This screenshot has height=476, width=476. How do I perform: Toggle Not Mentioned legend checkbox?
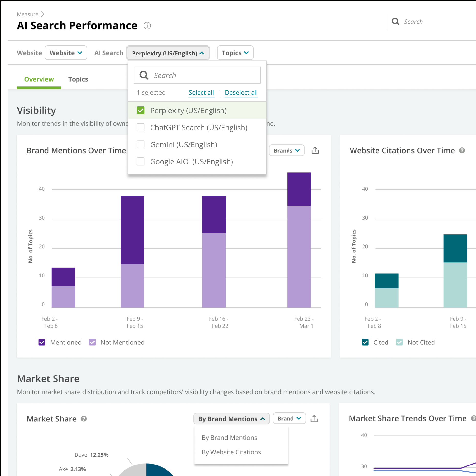(92, 342)
